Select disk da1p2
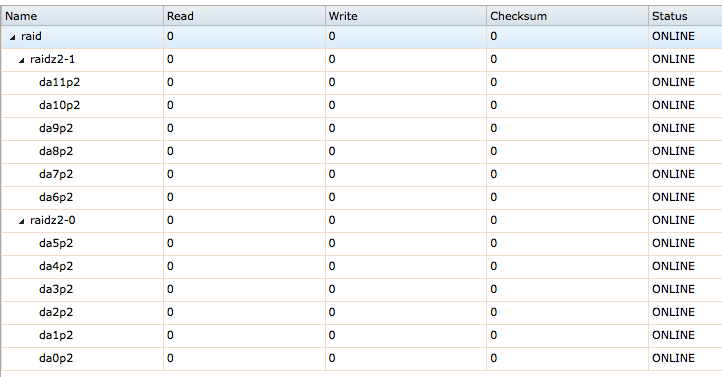Image resolution: width=722 pixels, height=377 pixels. [361, 336]
